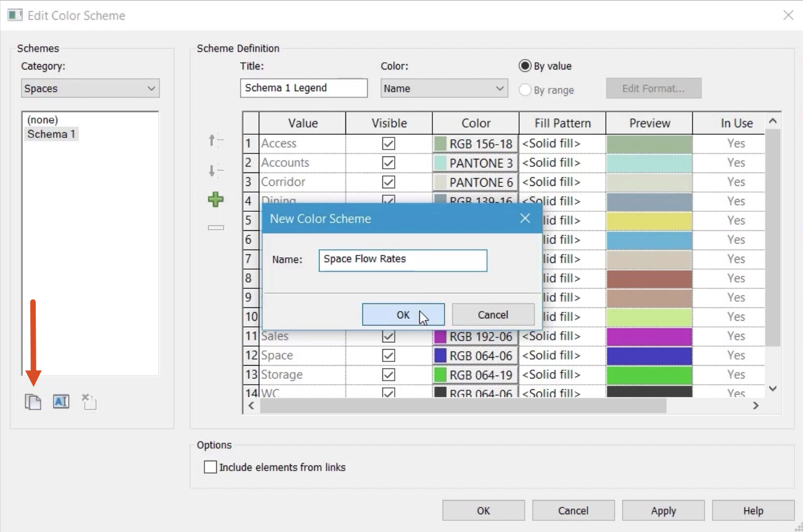
Task: Click the main Cancel button at bottom
Action: (x=573, y=510)
